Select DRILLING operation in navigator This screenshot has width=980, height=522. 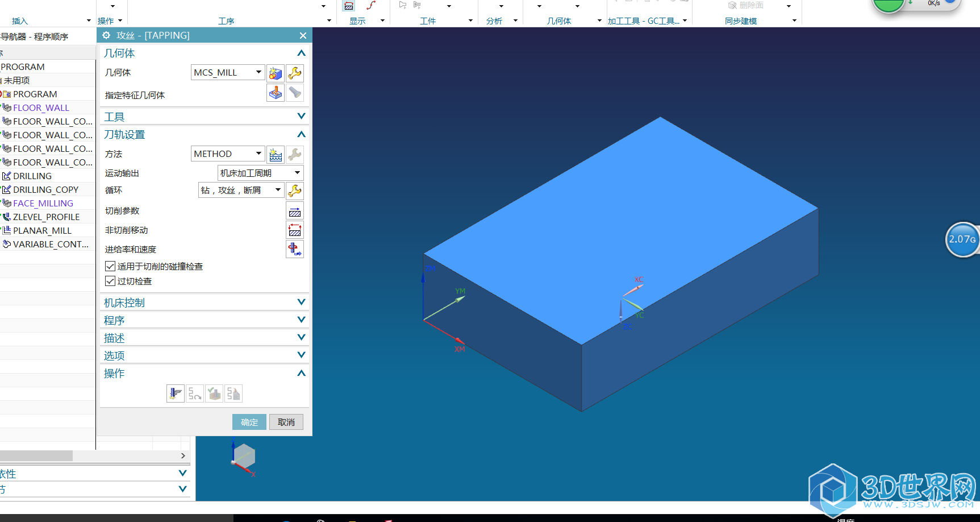(32, 176)
